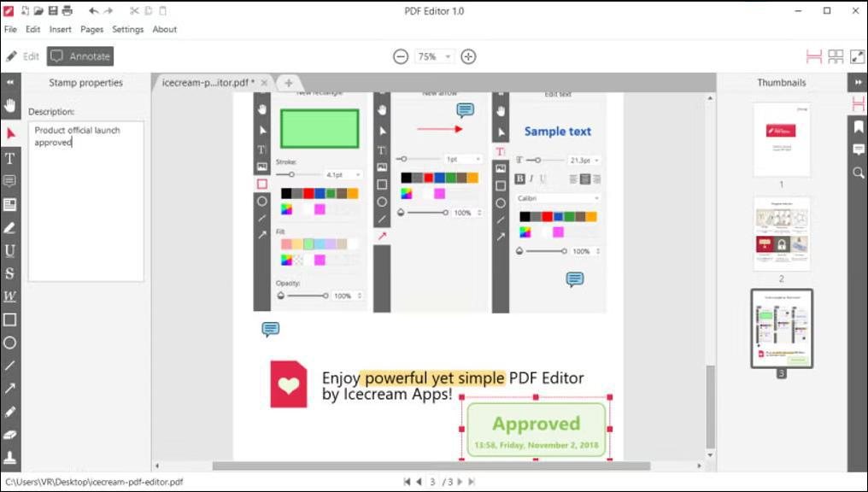Open the sticky note above heart logo
This screenshot has width=868, height=492.
pyautogui.click(x=270, y=330)
